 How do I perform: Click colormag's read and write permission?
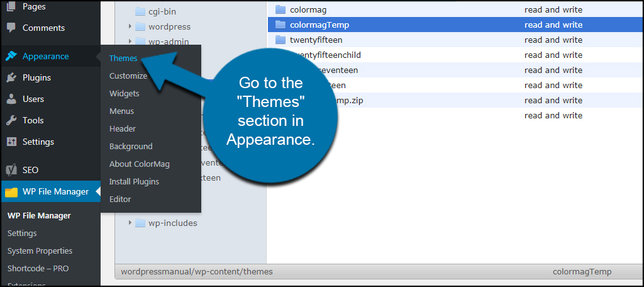coord(553,9)
